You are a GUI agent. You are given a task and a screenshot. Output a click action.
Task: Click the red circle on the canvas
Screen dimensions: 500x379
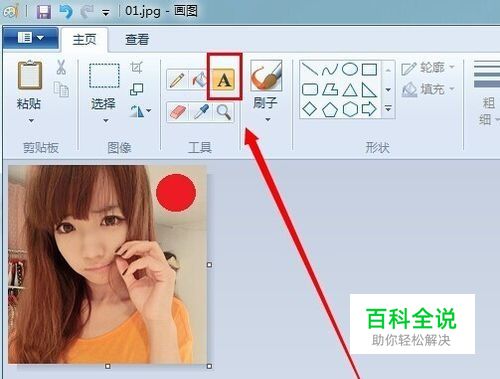point(176,193)
